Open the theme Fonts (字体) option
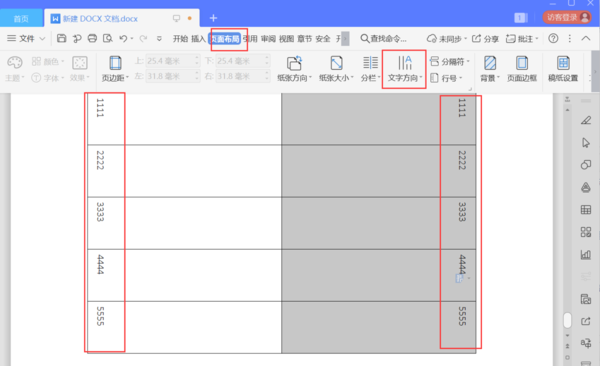Image resolution: width=600 pixels, height=366 pixels. (47, 78)
